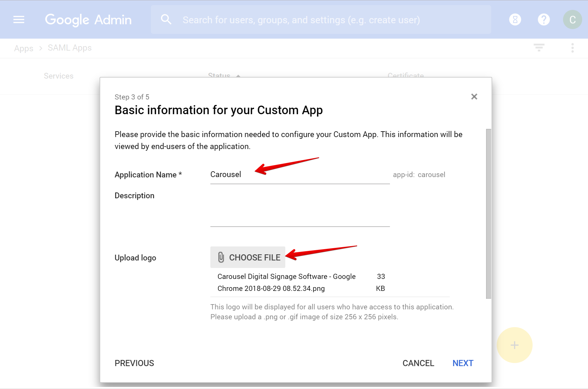Click the CHOOSE FILE button
This screenshot has height=389, width=588.
(x=248, y=257)
